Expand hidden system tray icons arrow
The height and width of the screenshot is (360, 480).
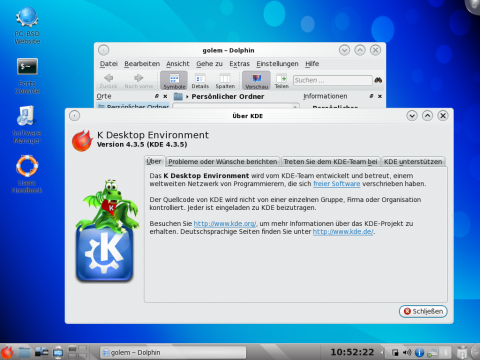point(382,352)
